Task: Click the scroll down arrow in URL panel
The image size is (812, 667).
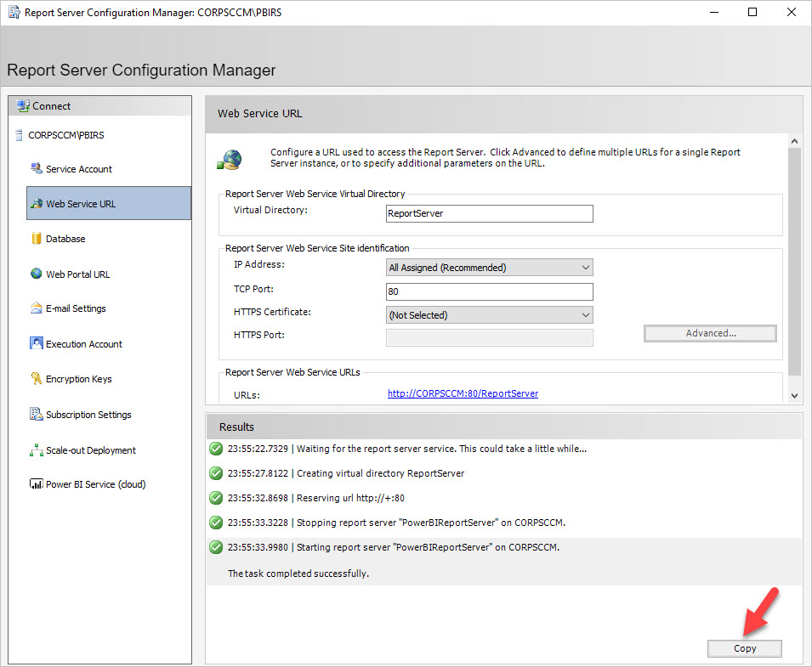Action: click(794, 396)
